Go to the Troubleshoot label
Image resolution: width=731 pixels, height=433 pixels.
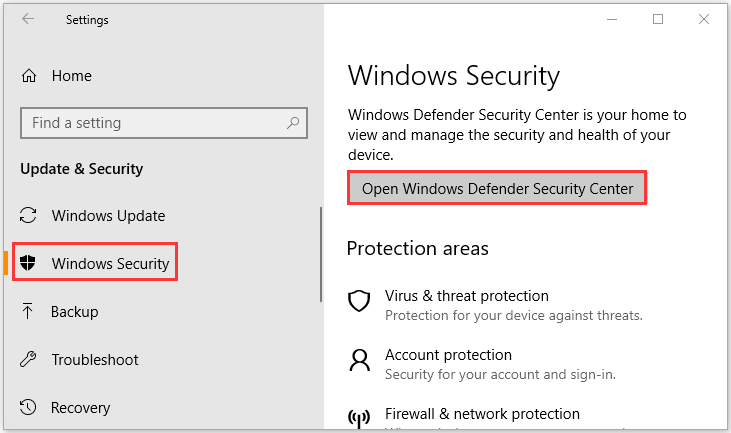click(95, 360)
